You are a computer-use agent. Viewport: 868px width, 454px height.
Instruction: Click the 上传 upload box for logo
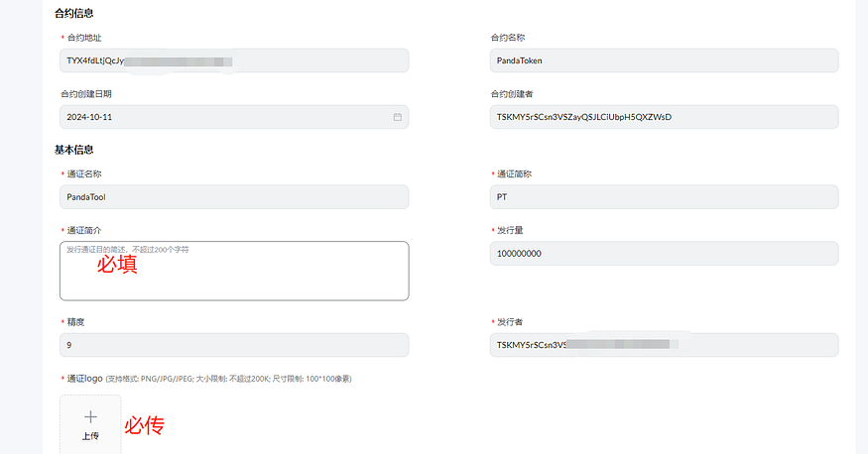pos(91,424)
